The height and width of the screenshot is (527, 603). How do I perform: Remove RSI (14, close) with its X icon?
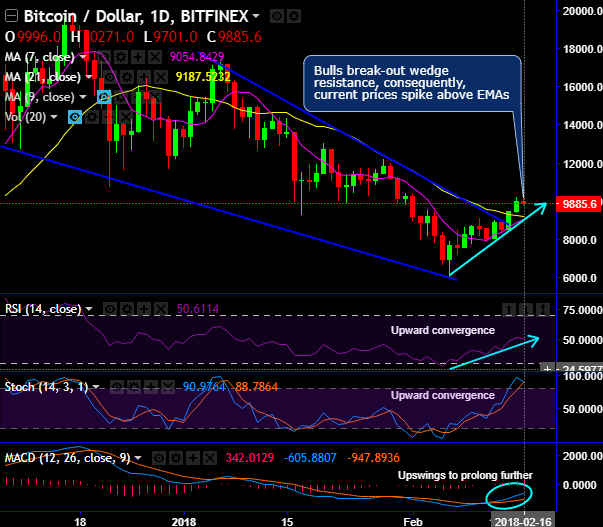161,309
